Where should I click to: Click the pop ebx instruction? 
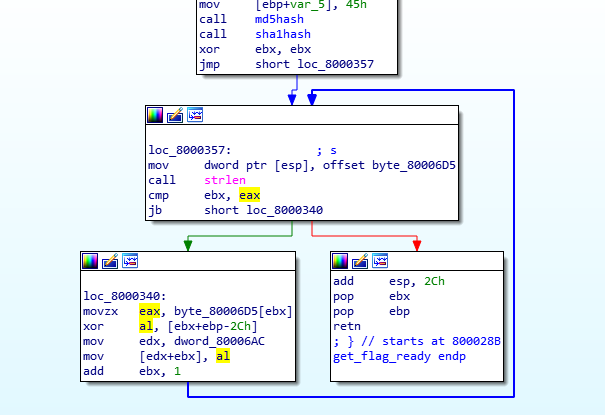click(372, 297)
